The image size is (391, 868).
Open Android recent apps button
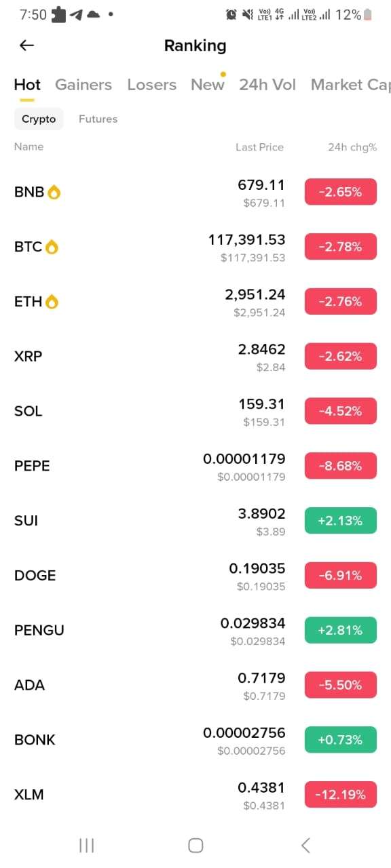click(x=86, y=845)
